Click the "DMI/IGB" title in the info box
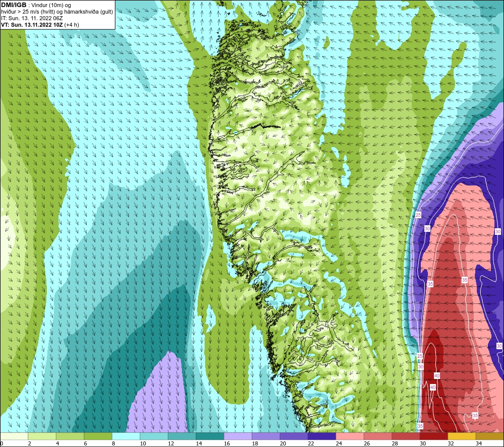Screen dimensions: 504x447 click(14, 5)
